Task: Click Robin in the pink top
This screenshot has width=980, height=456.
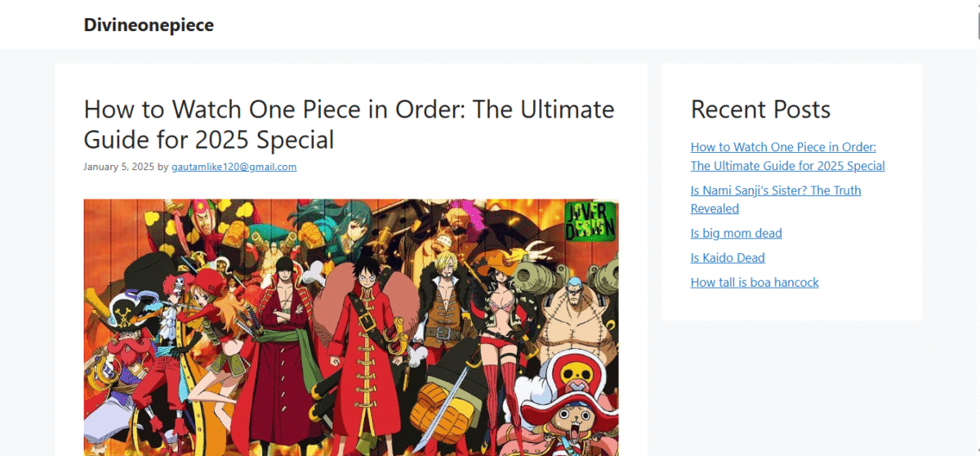Action: 500,335
